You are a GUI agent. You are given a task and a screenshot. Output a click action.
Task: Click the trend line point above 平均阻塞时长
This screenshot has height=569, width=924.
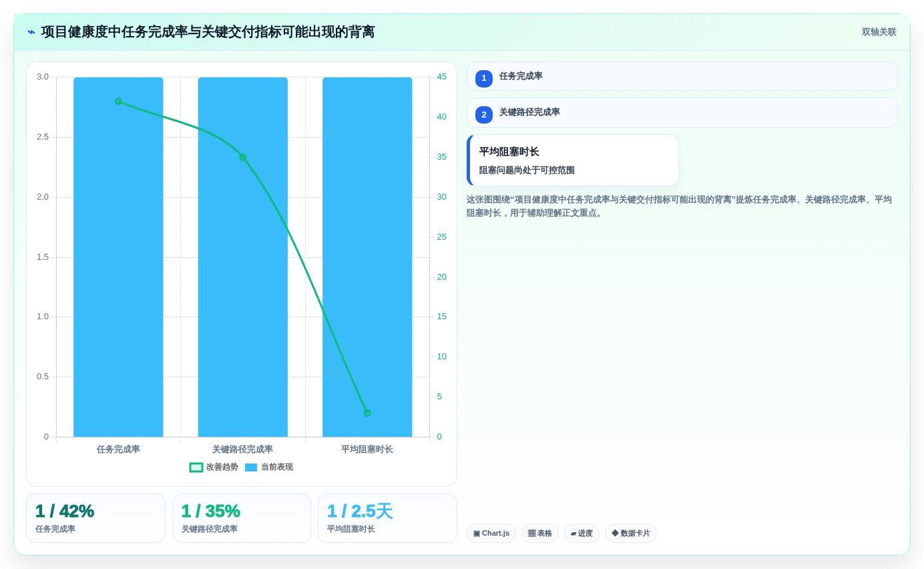[x=367, y=413]
